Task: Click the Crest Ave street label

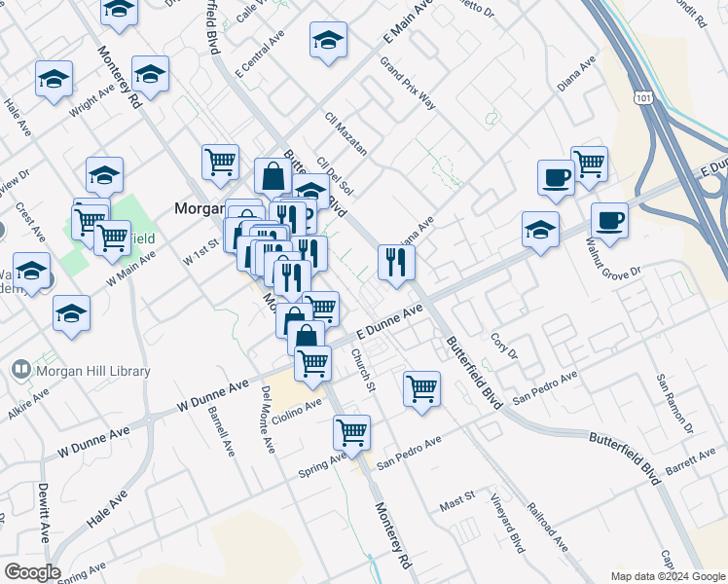Action: (30, 222)
